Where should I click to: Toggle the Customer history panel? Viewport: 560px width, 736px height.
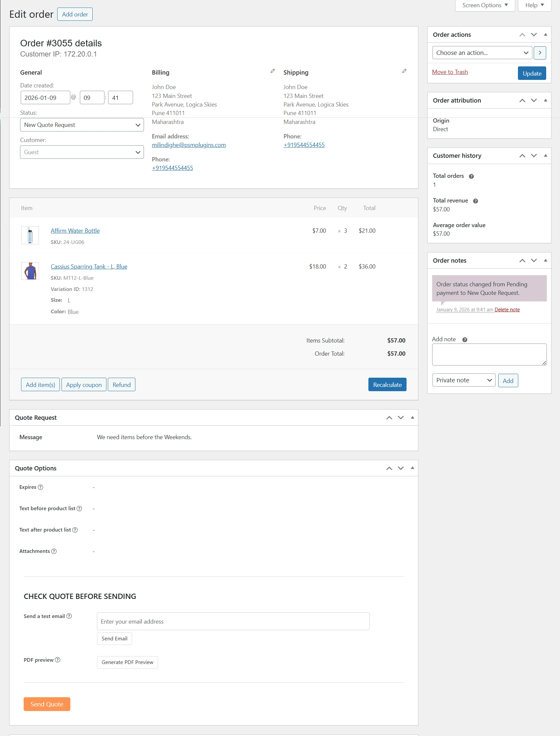(x=545, y=156)
